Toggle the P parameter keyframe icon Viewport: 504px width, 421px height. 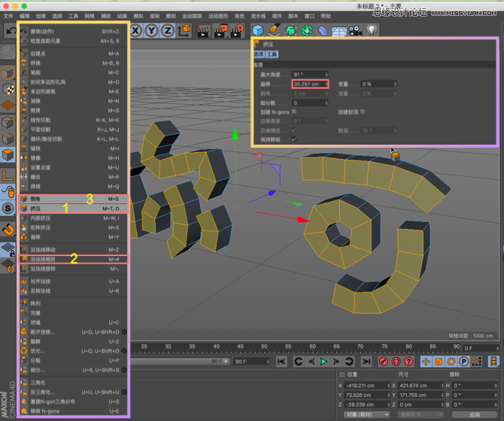[x=463, y=362]
